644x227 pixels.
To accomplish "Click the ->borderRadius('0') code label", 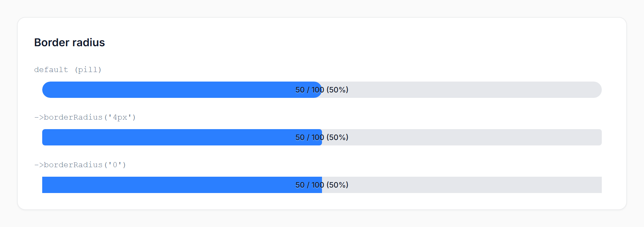I will (80, 165).
